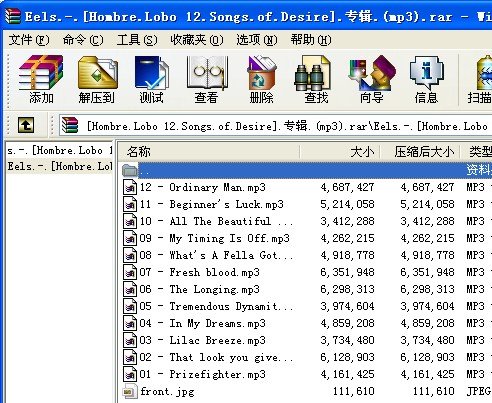Select file name 'front.jpg'
This screenshot has width=492, height=403.
(x=167, y=391)
